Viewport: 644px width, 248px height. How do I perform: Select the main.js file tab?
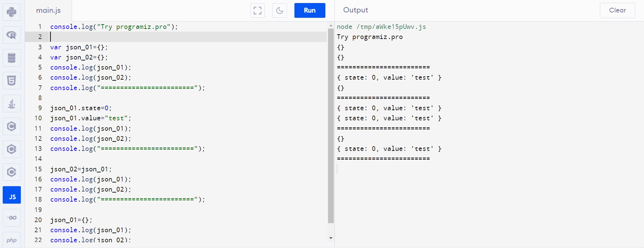click(x=48, y=10)
